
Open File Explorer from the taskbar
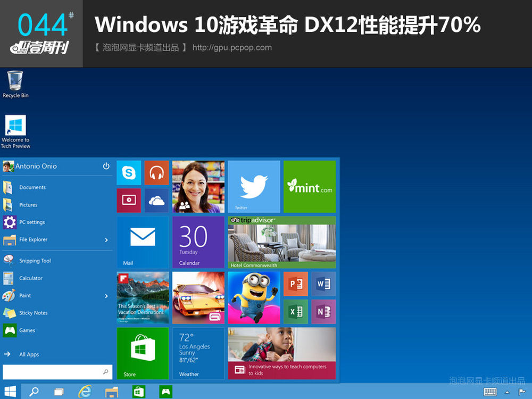(x=111, y=392)
